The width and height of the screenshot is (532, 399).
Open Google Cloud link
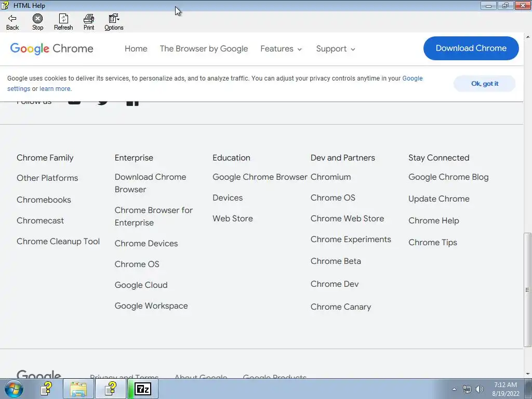coord(141,285)
